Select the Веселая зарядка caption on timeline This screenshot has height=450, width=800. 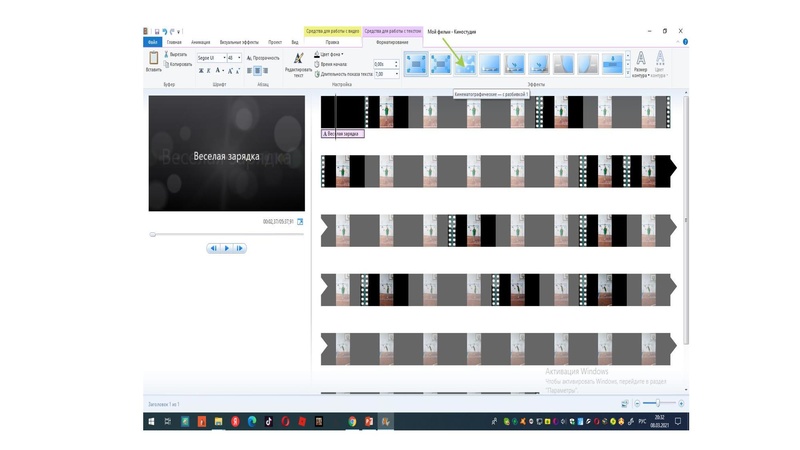[x=342, y=133]
